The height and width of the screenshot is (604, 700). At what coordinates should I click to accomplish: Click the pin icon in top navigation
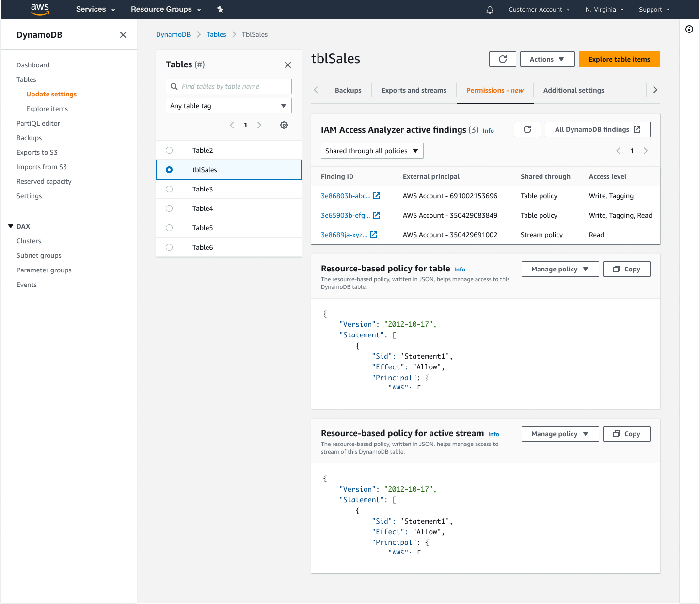click(x=220, y=10)
